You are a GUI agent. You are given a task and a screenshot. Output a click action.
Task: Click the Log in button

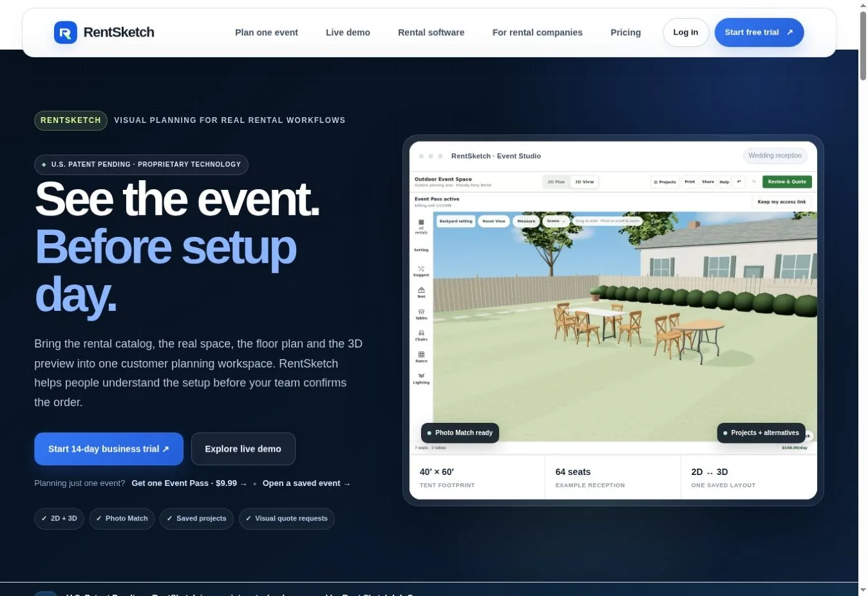tap(686, 32)
